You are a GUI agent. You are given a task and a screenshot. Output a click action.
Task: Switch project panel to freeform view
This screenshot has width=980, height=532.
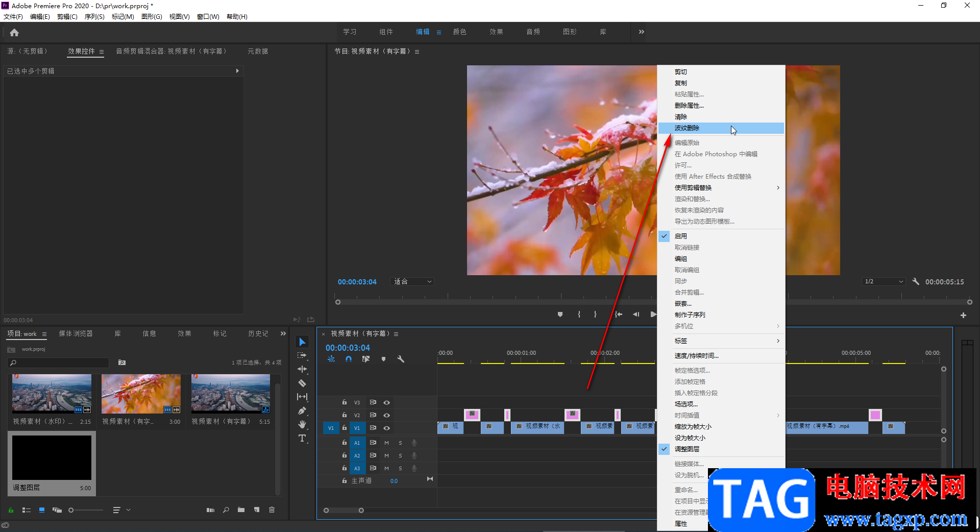pos(57,510)
